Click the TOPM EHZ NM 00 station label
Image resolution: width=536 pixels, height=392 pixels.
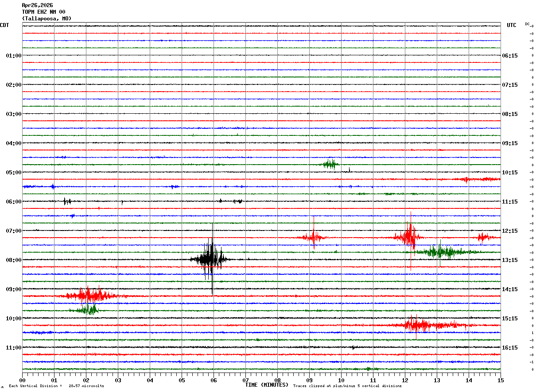(x=43, y=12)
